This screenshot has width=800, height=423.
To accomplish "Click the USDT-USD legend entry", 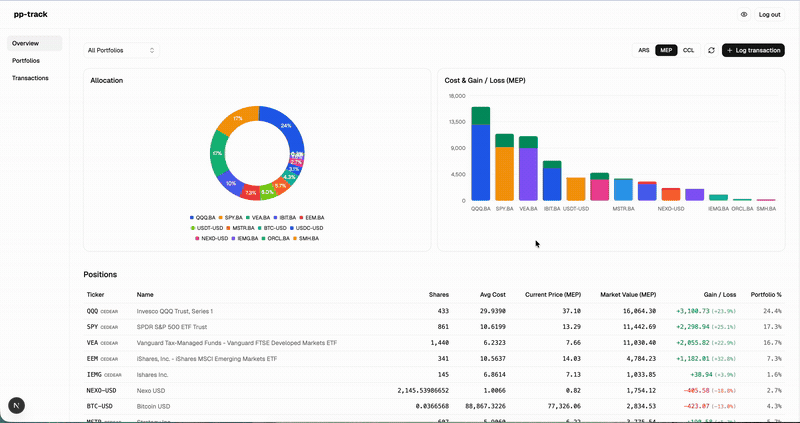I will click(207, 228).
